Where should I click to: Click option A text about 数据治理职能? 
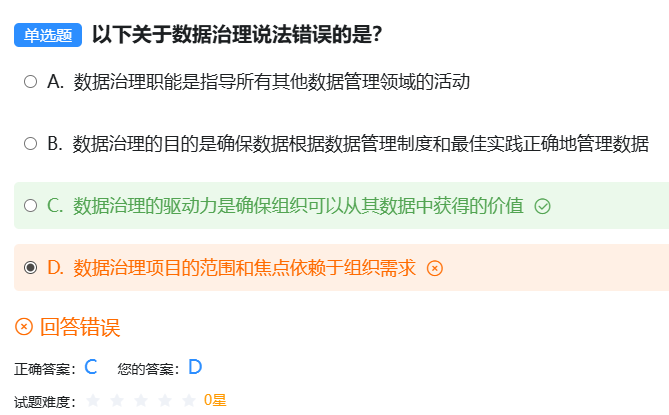click(x=271, y=82)
